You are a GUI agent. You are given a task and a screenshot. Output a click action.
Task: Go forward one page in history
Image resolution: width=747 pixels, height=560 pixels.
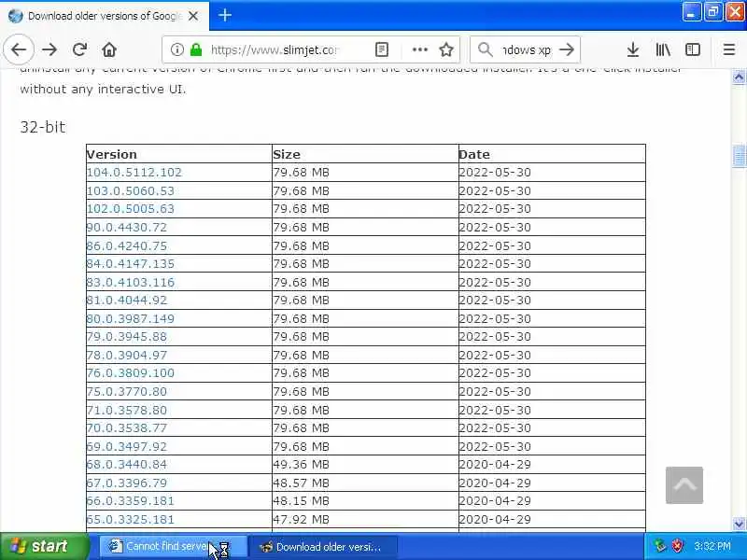click(x=49, y=49)
